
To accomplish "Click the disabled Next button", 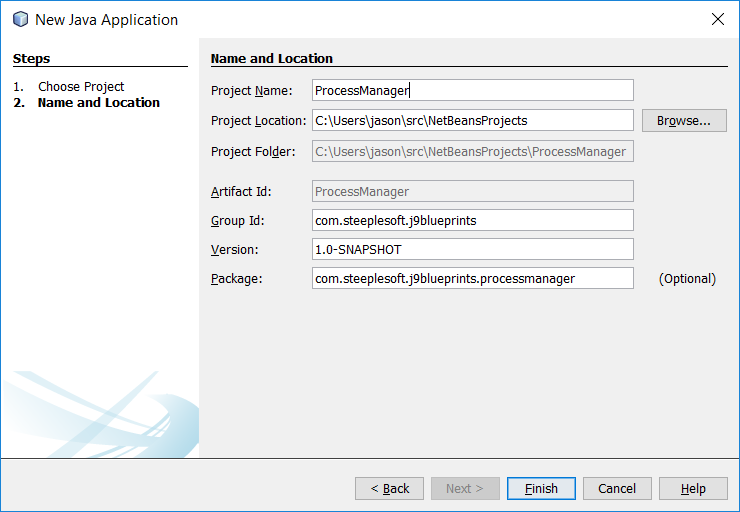I will [465, 488].
